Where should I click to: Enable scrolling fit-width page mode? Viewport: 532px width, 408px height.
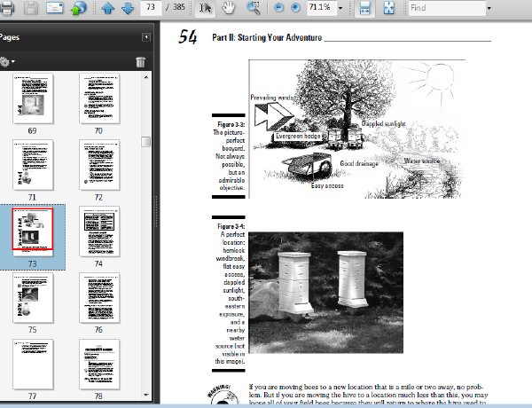[x=364, y=8]
